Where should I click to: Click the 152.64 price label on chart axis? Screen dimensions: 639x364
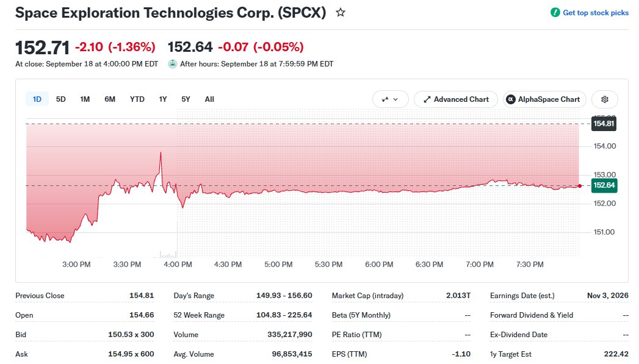(604, 185)
